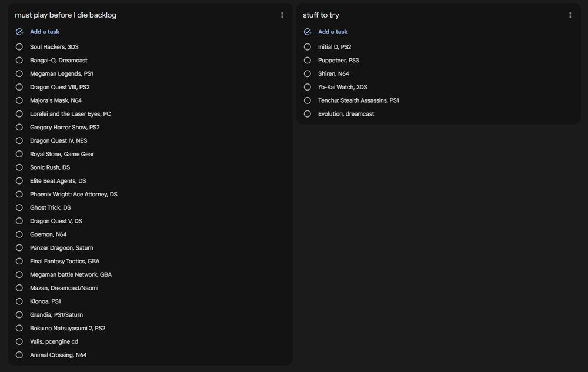Select task text 'Majora's Mask, N64'

tap(55, 100)
